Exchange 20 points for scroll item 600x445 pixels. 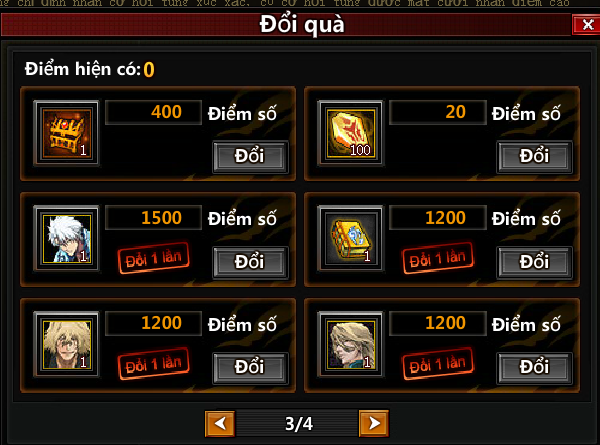point(535,156)
